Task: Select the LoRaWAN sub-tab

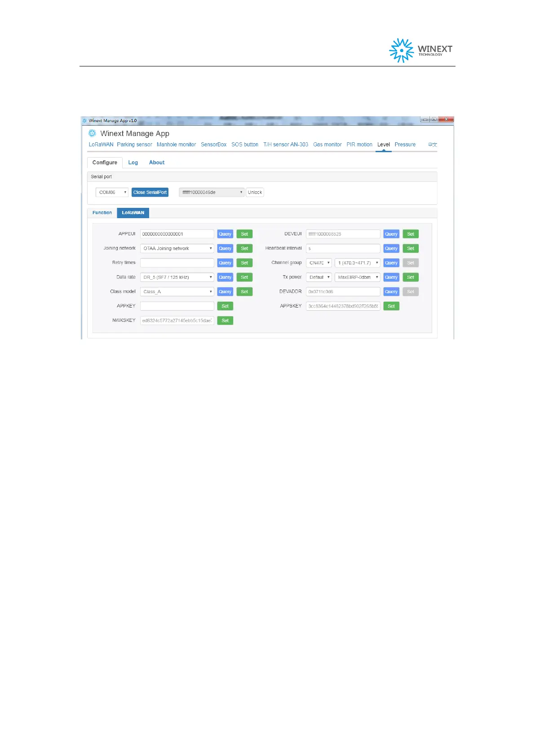Action: pyautogui.click(x=133, y=213)
